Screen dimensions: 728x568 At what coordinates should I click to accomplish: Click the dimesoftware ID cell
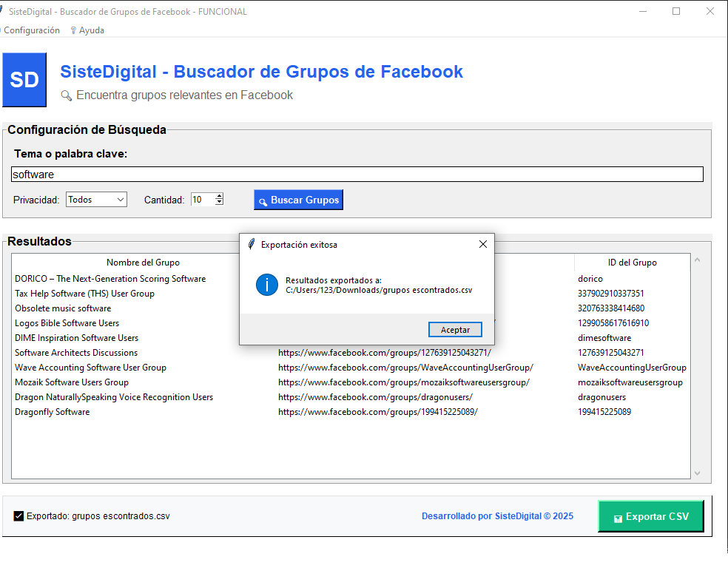604,338
